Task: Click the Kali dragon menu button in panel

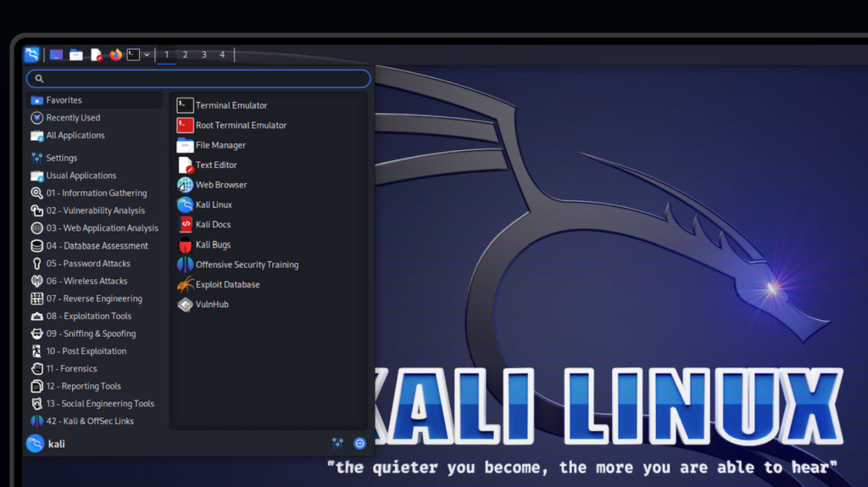Action: point(31,54)
